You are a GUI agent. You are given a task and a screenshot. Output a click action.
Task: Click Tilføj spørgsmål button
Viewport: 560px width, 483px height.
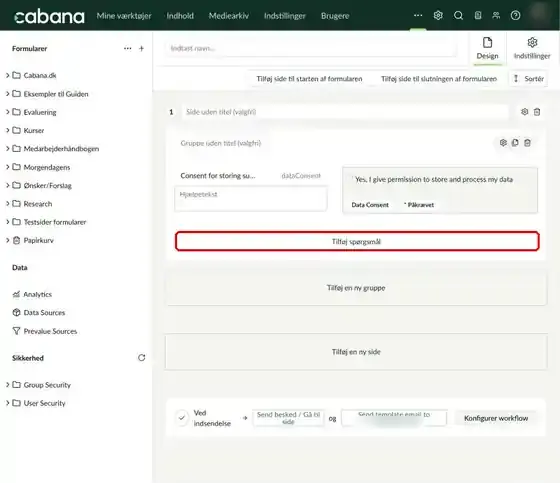click(x=357, y=241)
